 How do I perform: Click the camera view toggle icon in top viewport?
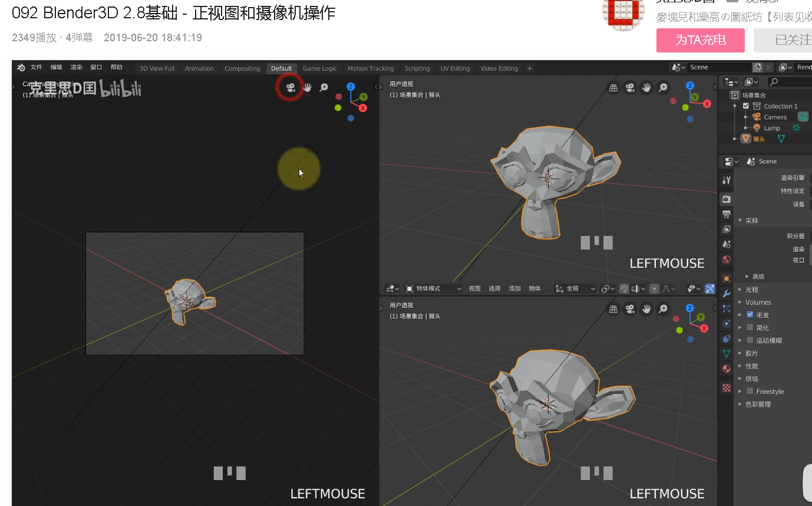click(x=290, y=87)
